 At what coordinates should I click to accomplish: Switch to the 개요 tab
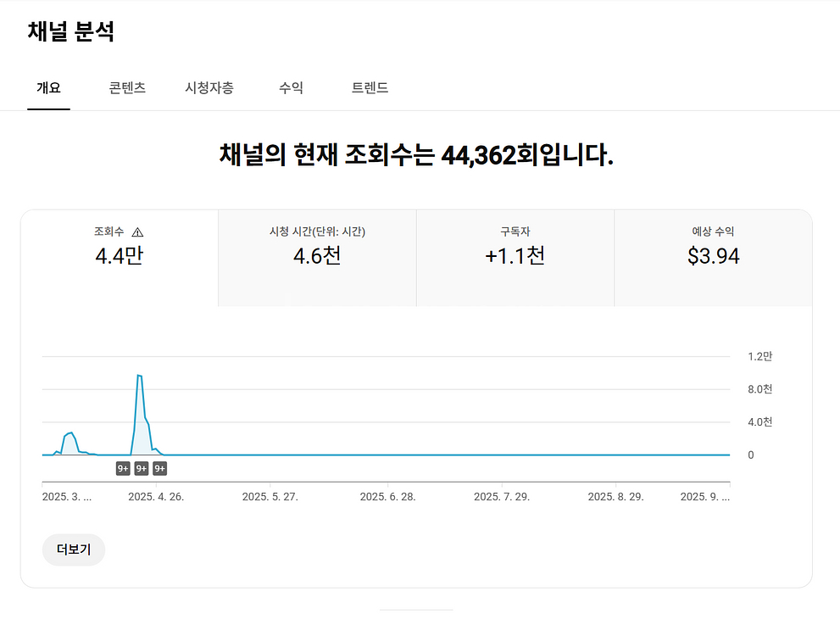click(48, 88)
